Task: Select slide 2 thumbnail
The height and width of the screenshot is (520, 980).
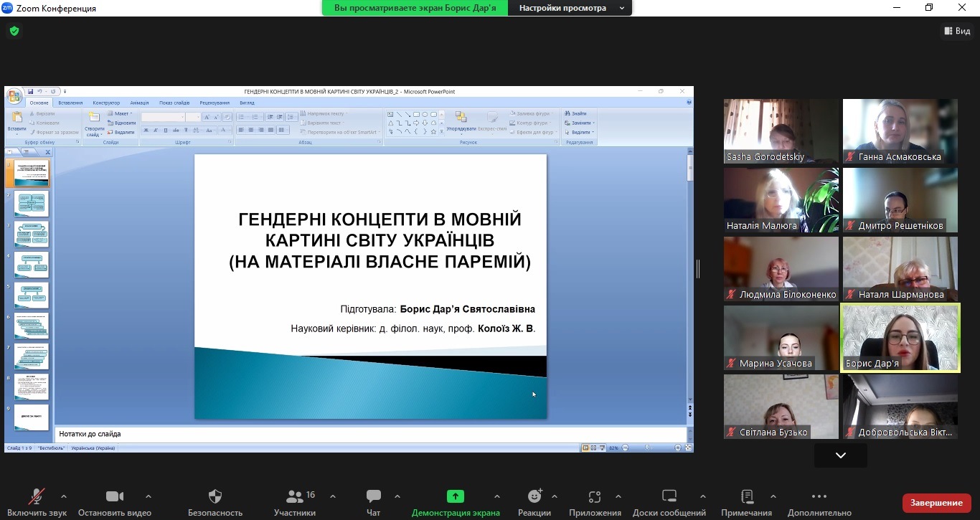Action: click(x=31, y=204)
